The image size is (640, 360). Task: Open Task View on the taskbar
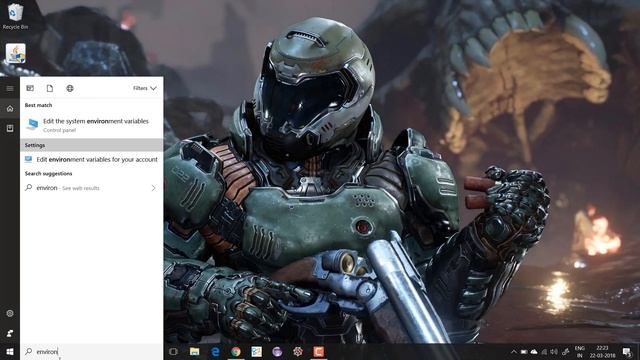[x=173, y=351]
